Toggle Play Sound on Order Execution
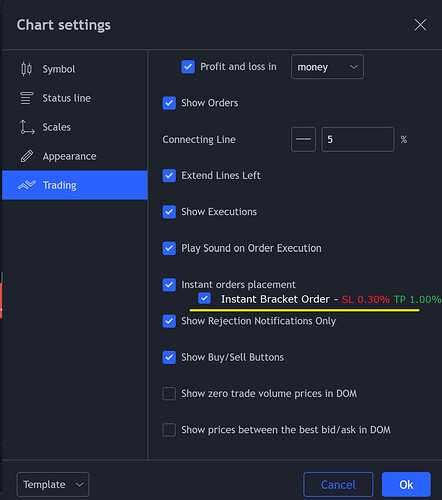 (169, 248)
